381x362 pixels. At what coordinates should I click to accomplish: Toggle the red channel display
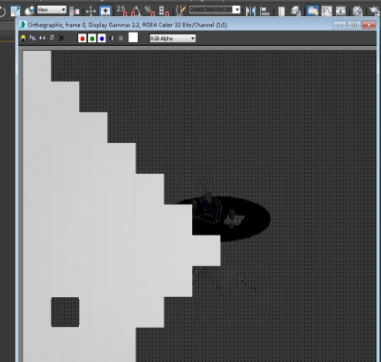pos(82,38)
